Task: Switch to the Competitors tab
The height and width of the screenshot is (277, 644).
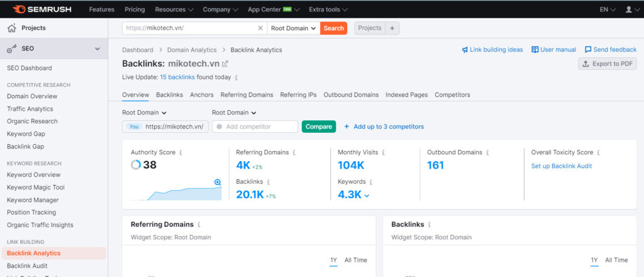Action: [453, 95]
